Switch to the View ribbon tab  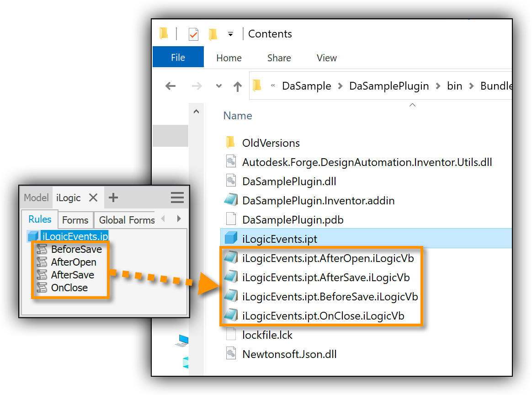327,58
